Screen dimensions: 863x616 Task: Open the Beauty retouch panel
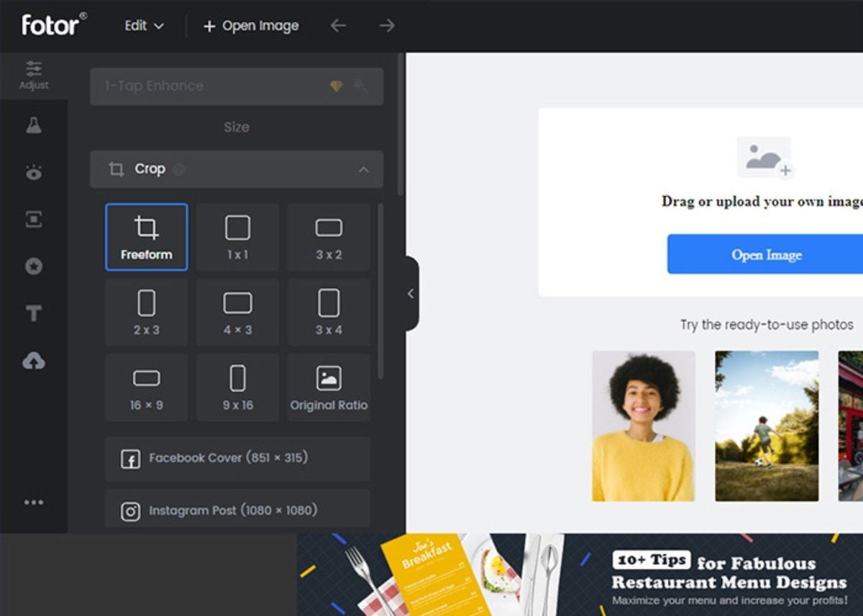[x=34, y=172]
